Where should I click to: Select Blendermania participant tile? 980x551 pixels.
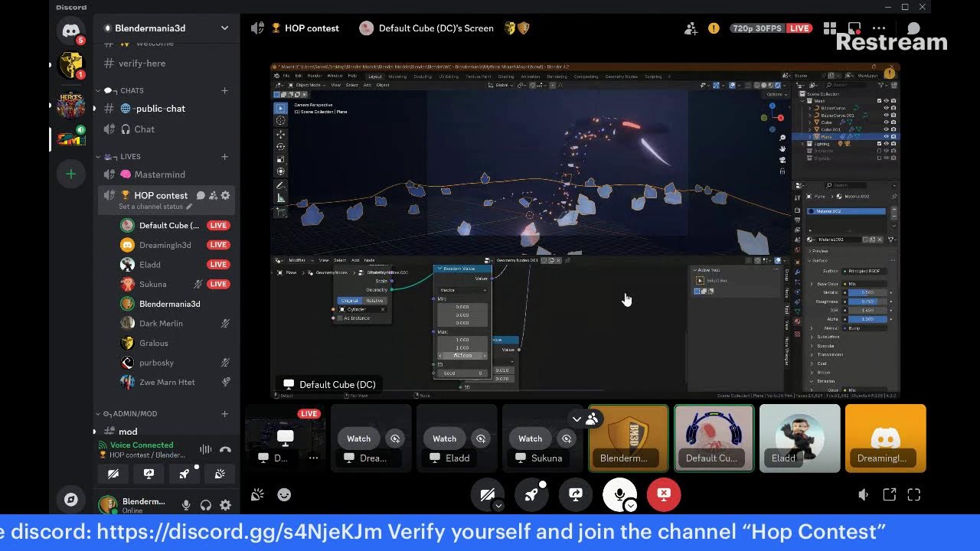[x=628, y=439]
